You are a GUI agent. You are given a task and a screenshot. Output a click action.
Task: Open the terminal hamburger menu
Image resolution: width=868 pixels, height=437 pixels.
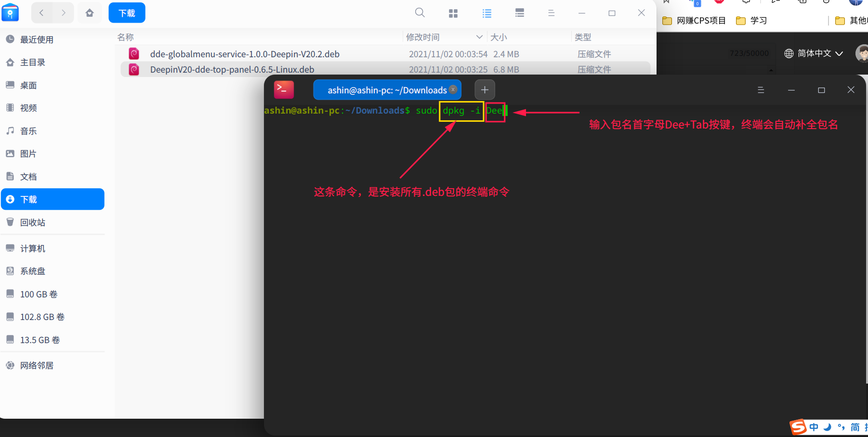[x=761, y=90]
